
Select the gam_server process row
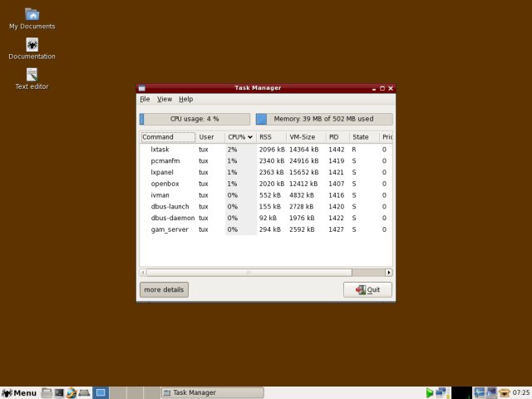(266, 229)
